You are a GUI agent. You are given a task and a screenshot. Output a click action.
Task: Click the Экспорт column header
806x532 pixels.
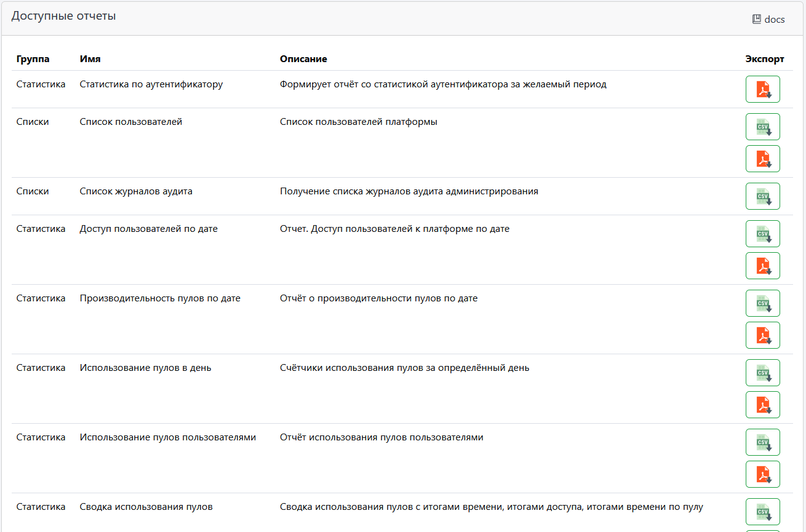click(x=764, y=59)
